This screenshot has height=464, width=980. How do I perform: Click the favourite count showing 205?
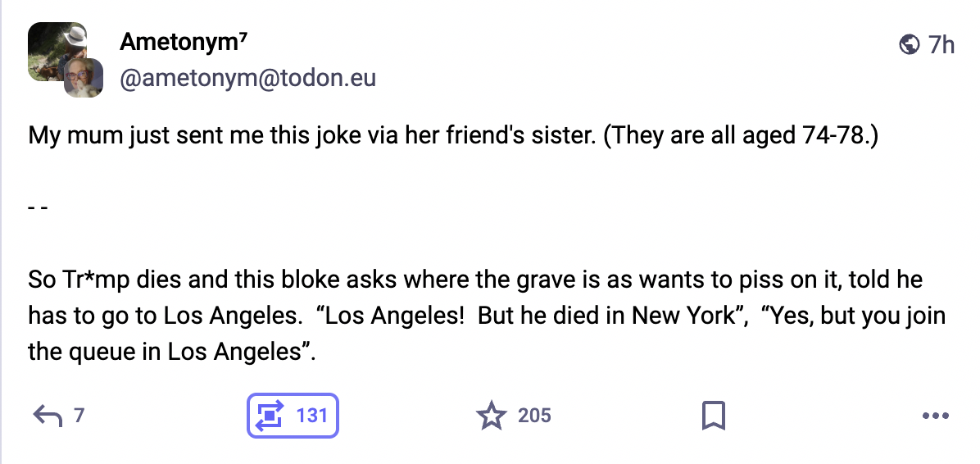point(534,416)
